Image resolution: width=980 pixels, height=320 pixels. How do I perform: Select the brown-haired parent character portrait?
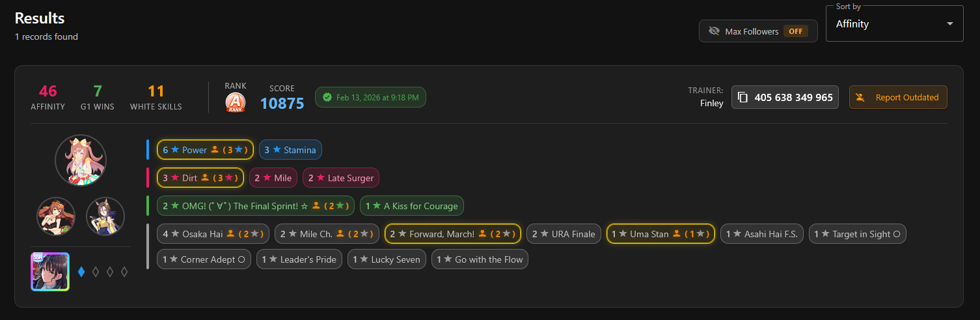[56, 216]
